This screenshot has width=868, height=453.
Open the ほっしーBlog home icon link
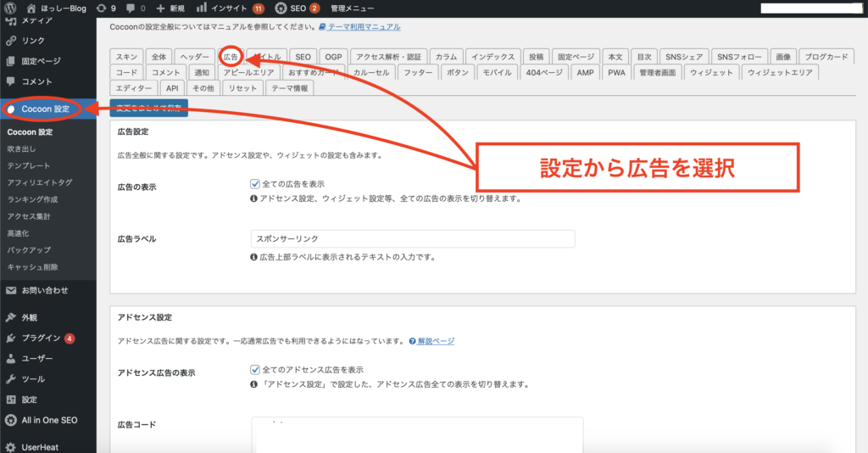pyautogui.click(x=31, y=8)
